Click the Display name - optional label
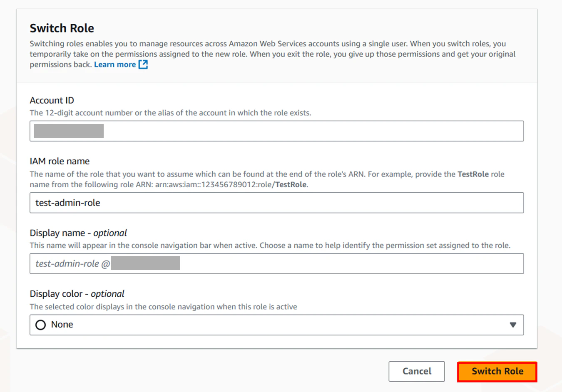The height and width of the screenshot is (392, 562). pyautogui.click(x=78, y=233)
